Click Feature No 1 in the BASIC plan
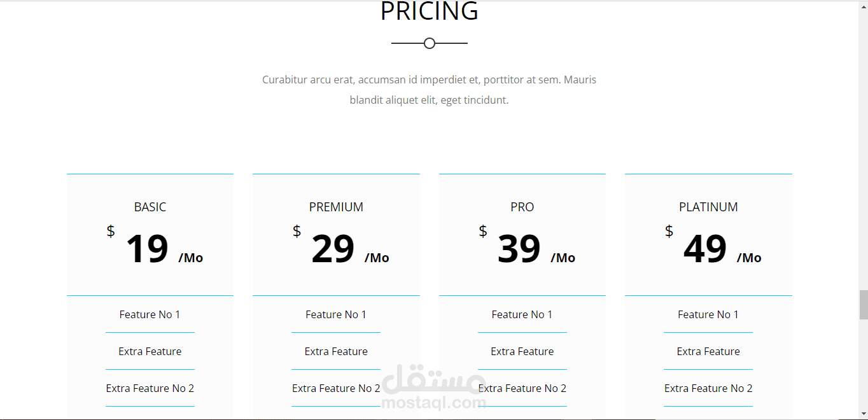The height and width of the screenshot is (420, 868). click(150, 314)
